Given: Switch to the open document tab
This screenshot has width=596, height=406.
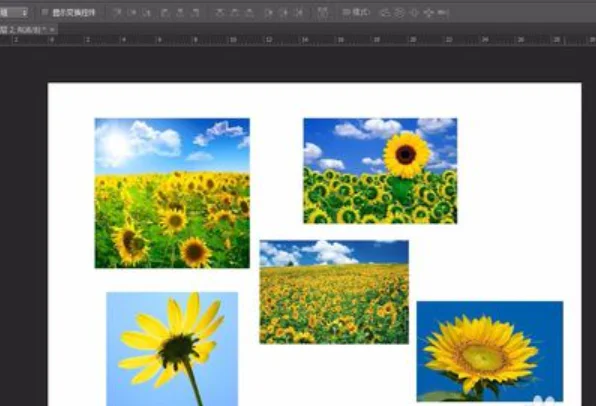Looking at the screenshot, I should (23, 30).
